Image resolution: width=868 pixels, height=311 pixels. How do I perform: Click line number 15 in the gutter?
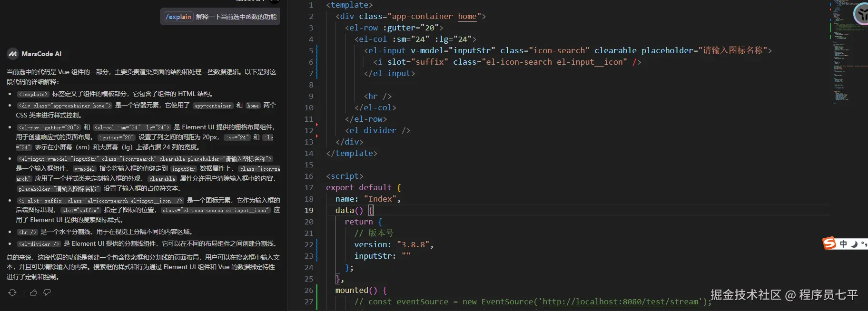point(309,165)
